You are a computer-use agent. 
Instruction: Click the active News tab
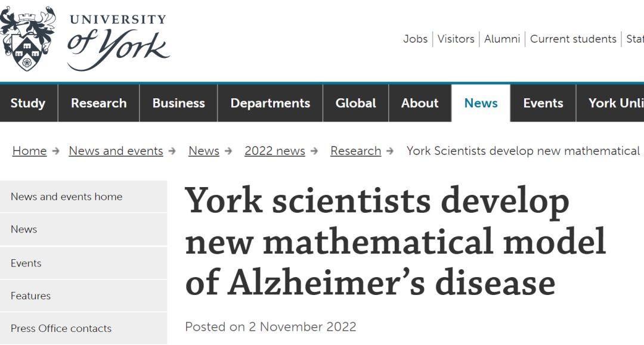coord(481,103)
